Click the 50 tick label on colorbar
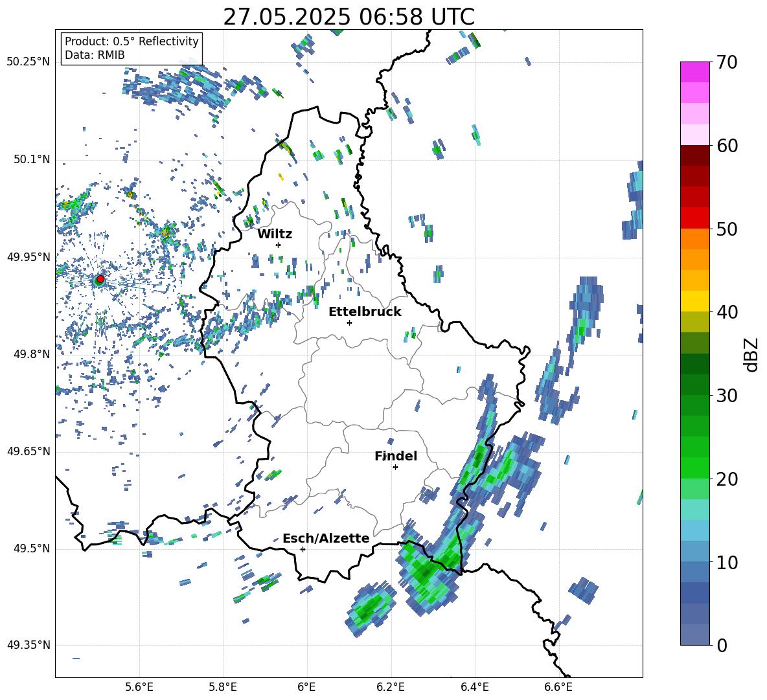The height and width of the screenshot is (700, 767). 727,229
